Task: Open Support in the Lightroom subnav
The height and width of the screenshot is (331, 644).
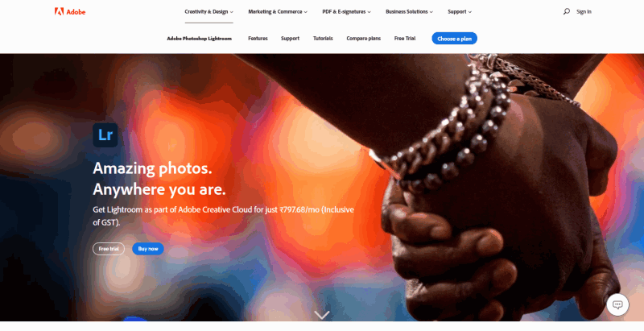Action: pos(290,39)
